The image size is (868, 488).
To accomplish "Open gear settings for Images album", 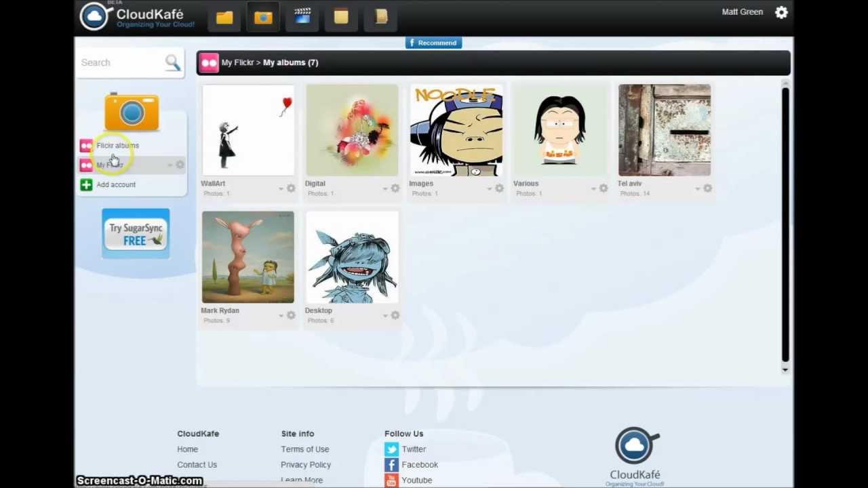I will pos(499,188).
